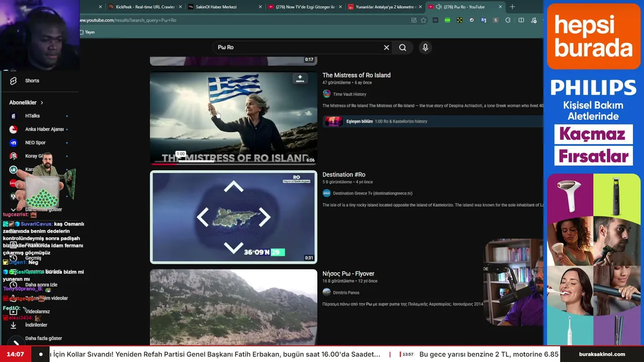Play the Destination #Ro map thumbnail

(233, 217)
